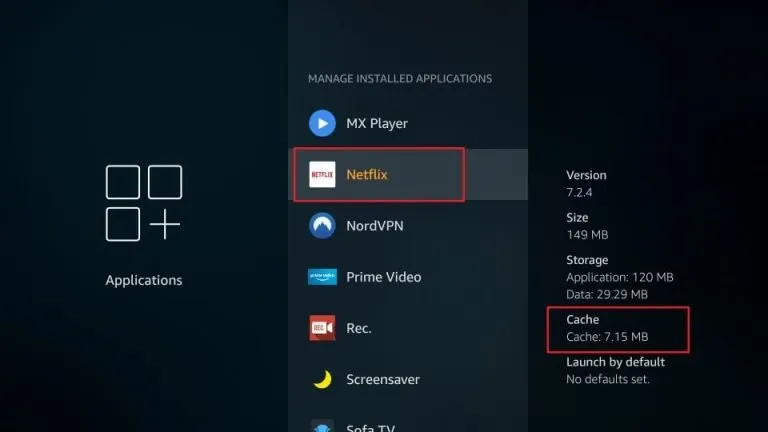Click the Manage Installed Applications heading
Screen dimensions: 768x432
(x=400, y=78)
